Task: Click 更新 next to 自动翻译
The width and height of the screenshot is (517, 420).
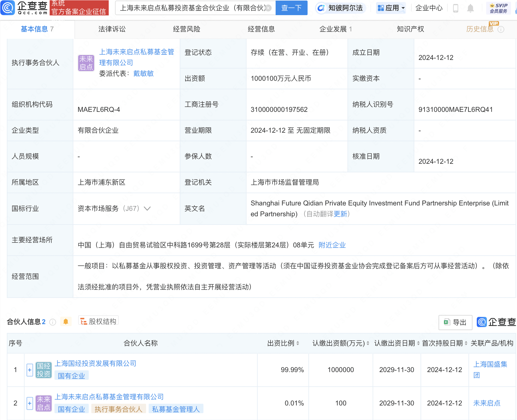Action: (x=340, y=214)
